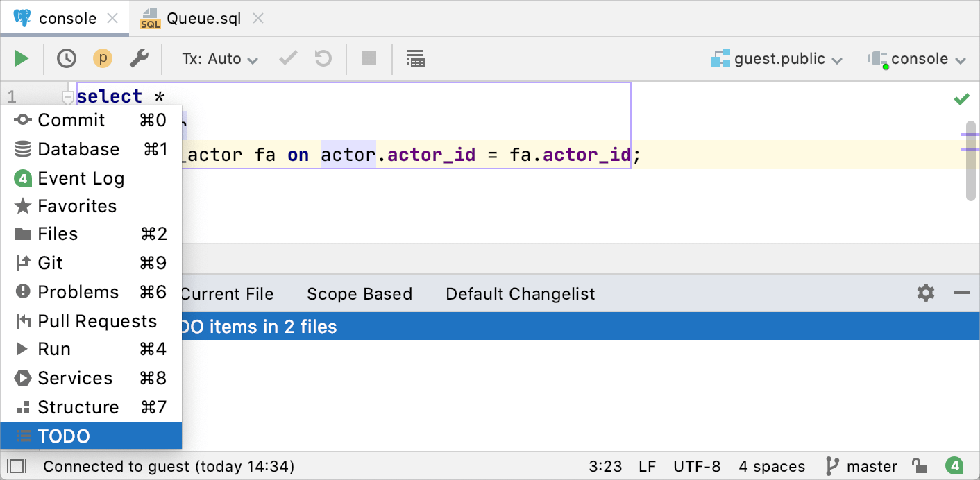The image size is (980, 480).
Task: Switch to the Queue.sql tab
Action: tap(203, 19)
